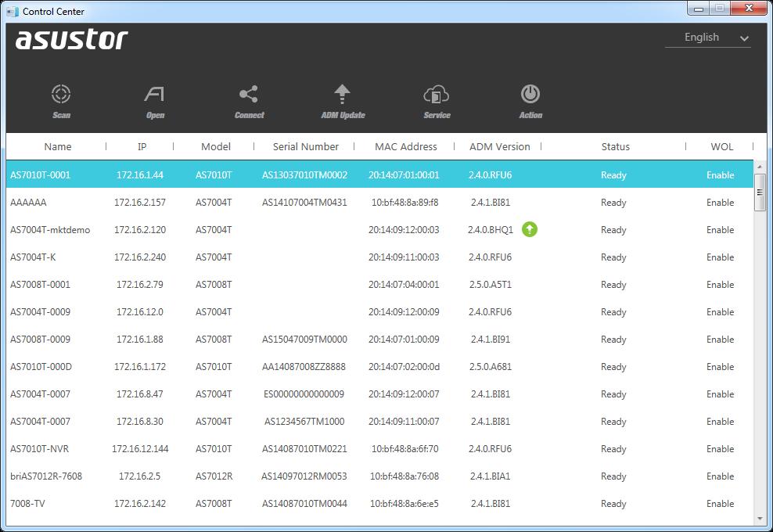The width and height of the screenshot is (773, 532).
Task: Sort by ADM Version column header
Action: [x=499, y=146]
